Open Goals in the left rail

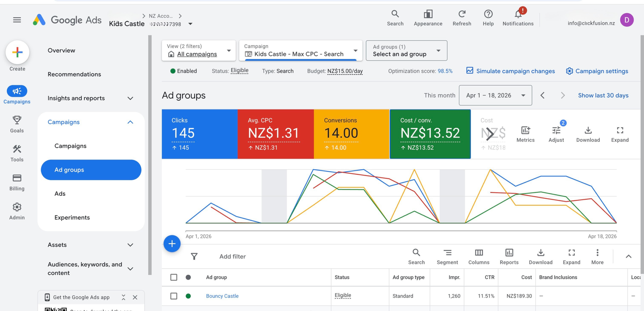(17, 124)
